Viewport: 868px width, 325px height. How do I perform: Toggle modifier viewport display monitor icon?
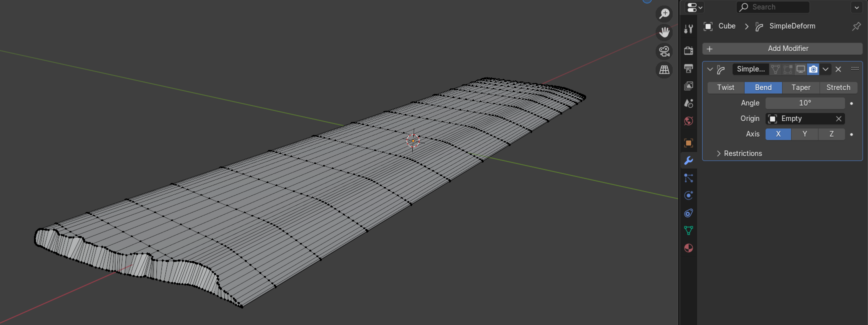coord(801,69)
